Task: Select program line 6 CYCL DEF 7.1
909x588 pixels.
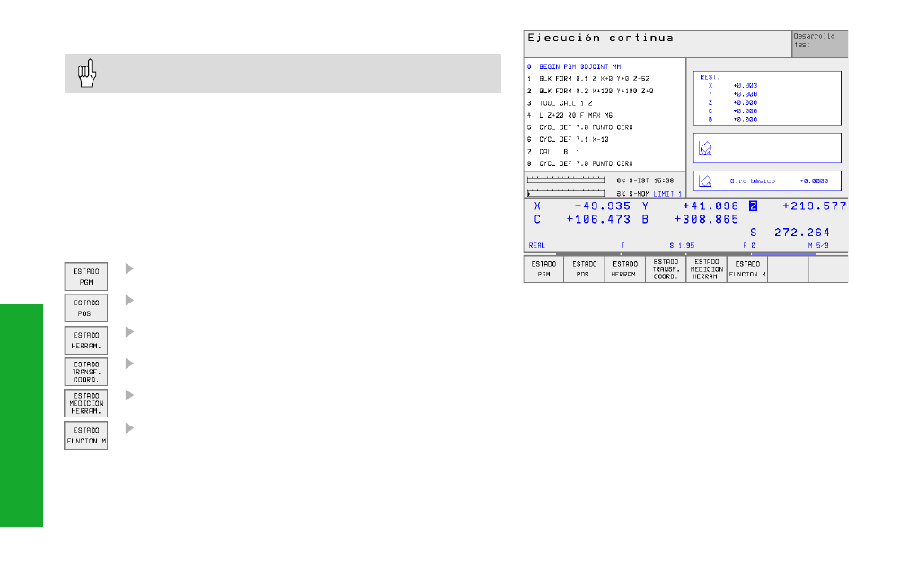Action: 568,140
